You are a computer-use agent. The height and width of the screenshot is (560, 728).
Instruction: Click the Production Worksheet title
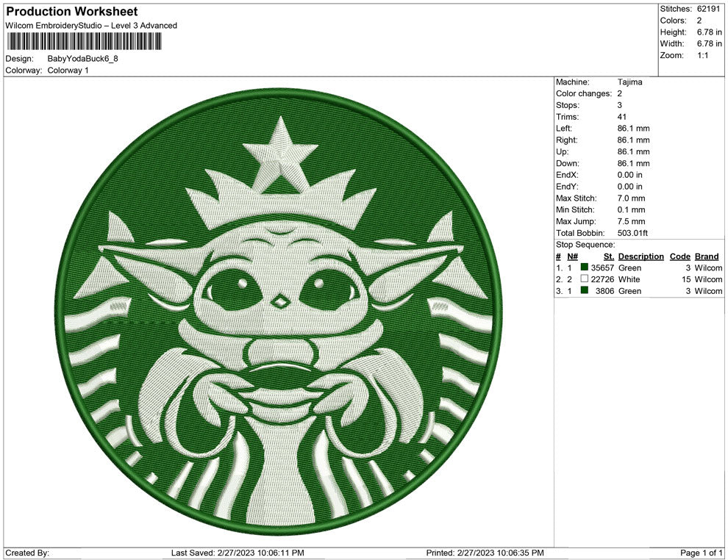coord(72,12)
